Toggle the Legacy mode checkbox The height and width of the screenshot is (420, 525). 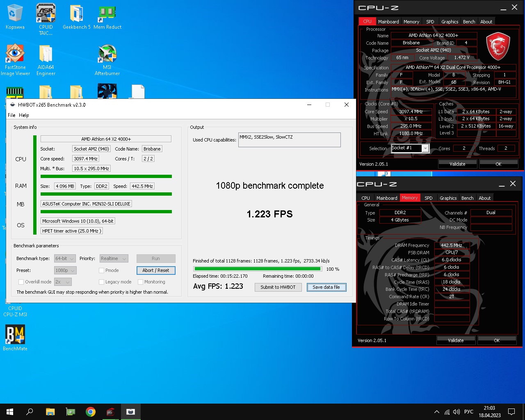(x=101, y=282)
